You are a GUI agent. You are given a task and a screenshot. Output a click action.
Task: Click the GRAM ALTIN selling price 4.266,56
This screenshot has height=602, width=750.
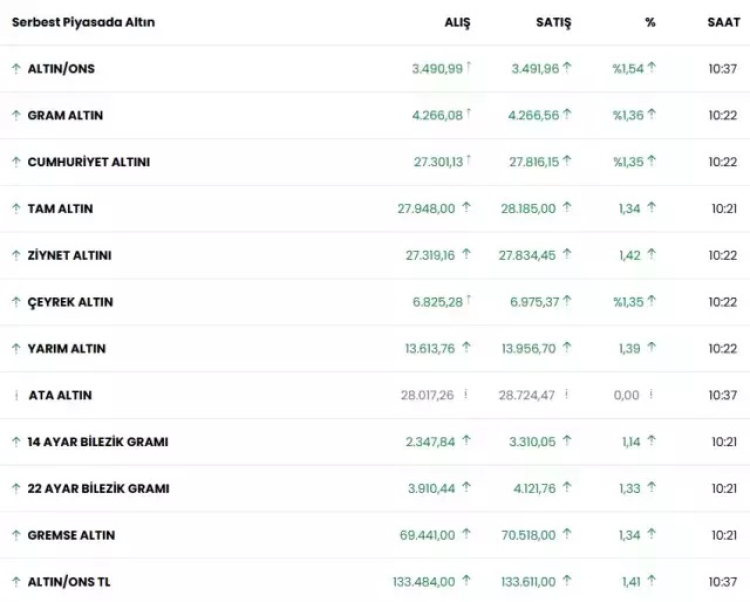pos(533,115)
